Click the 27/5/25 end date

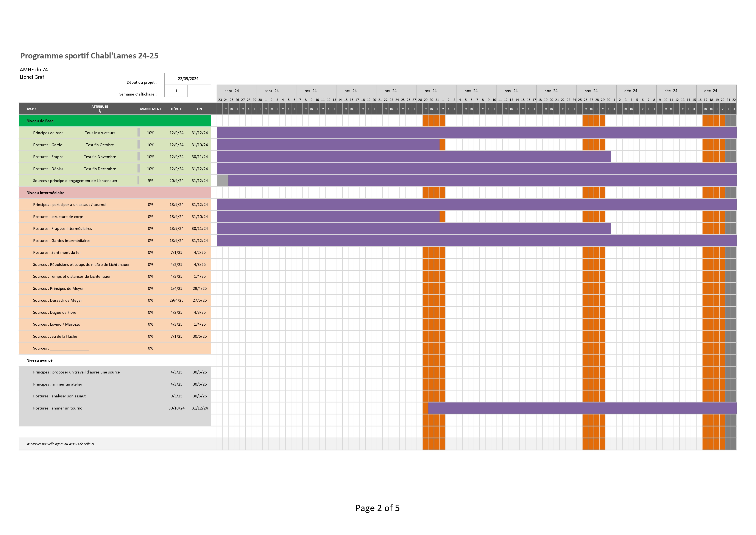200,300
